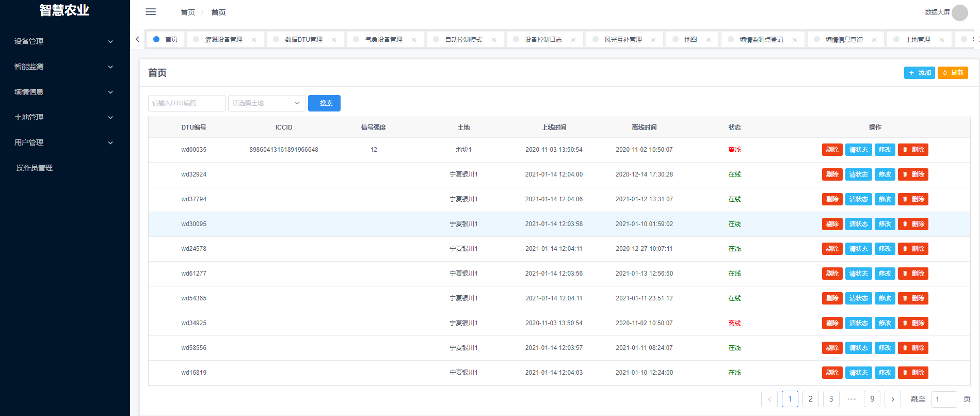Toggle the hamburger sidebar collapse icon
Viewport: 980px width, 416px height.
(151, 12)
